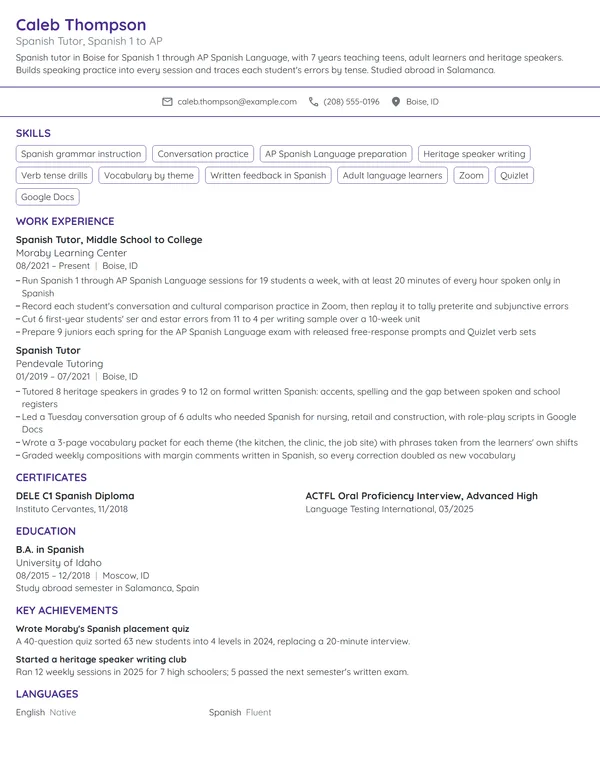
Task: Click the name heading Caleb Thompson
Action: (81, 24)
